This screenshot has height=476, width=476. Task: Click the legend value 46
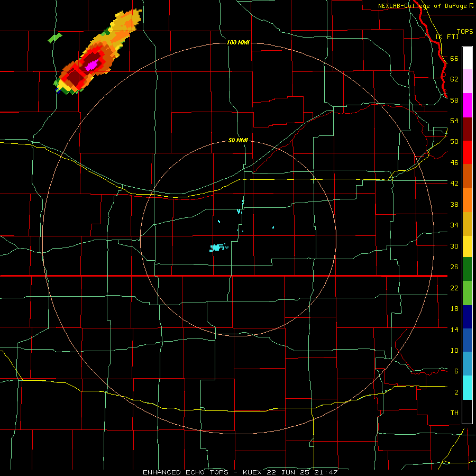[454, 162]
